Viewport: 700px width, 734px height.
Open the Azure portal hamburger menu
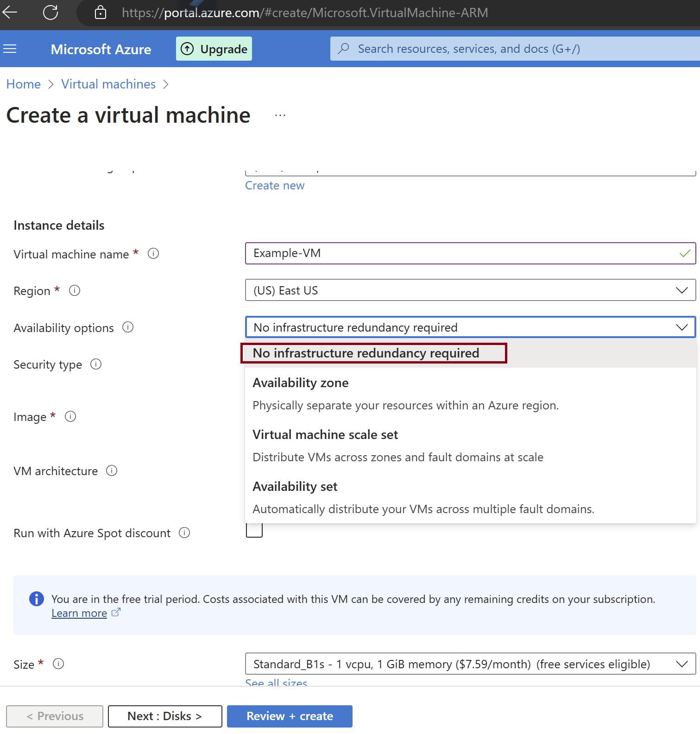[10, 49]
